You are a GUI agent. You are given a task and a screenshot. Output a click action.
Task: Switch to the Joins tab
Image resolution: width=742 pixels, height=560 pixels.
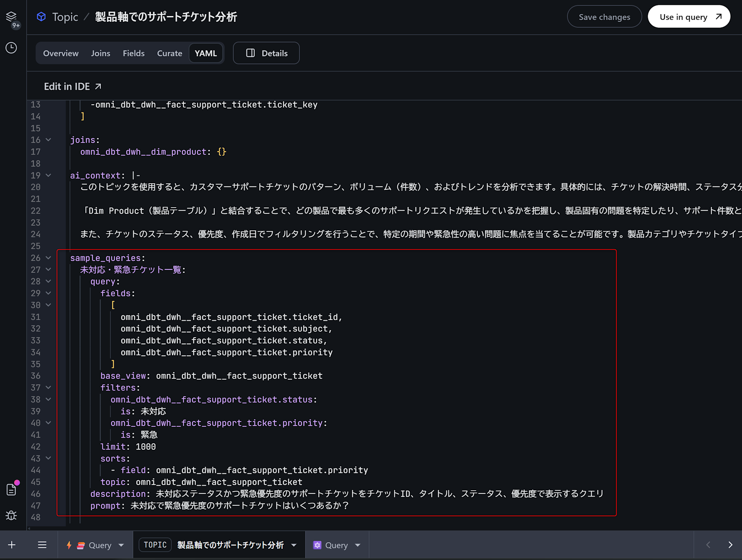[x=101, y=53]
